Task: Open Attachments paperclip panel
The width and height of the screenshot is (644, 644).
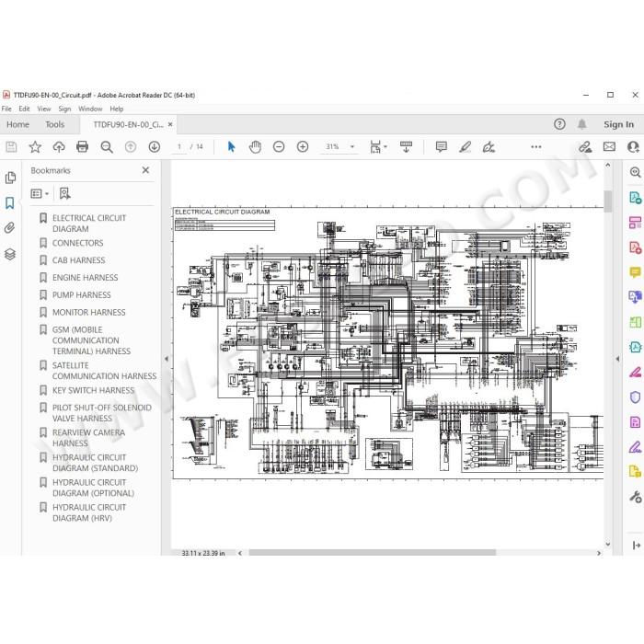Action: point(10,228)
